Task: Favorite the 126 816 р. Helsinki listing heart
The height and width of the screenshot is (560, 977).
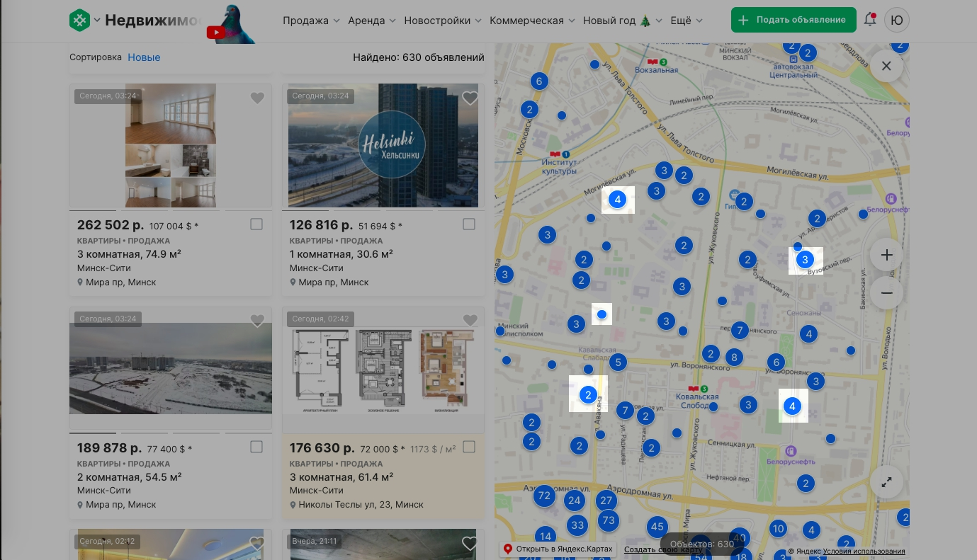Action: [470, 98]
